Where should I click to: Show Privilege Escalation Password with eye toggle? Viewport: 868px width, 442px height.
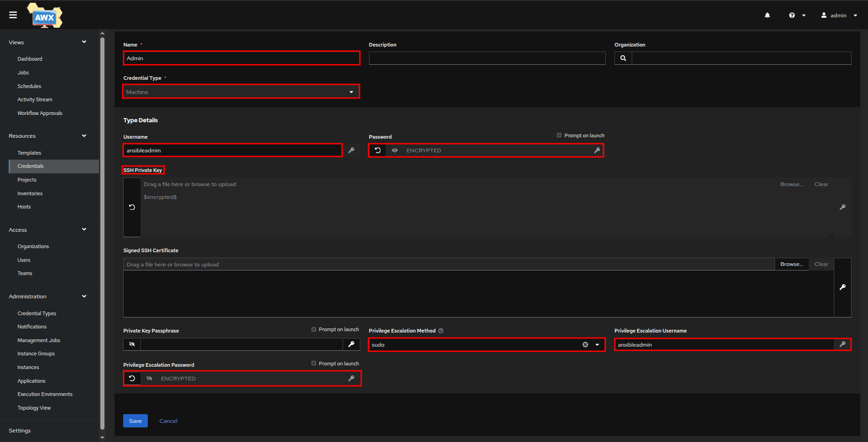coord(149,379)
